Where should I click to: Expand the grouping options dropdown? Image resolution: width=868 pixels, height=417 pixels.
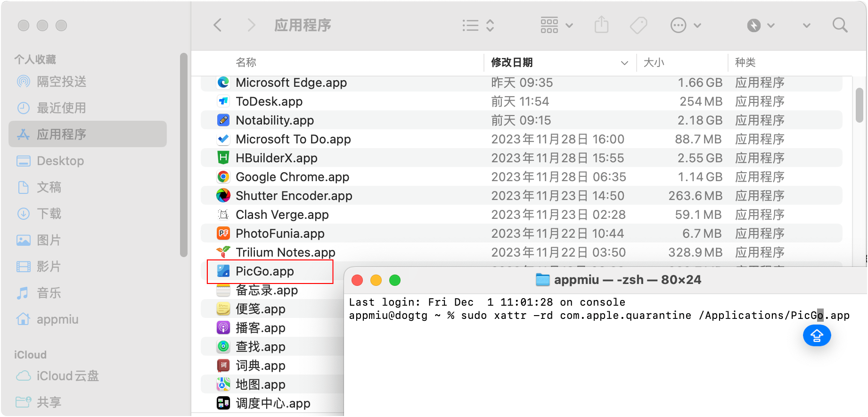[x=556, y=25]
